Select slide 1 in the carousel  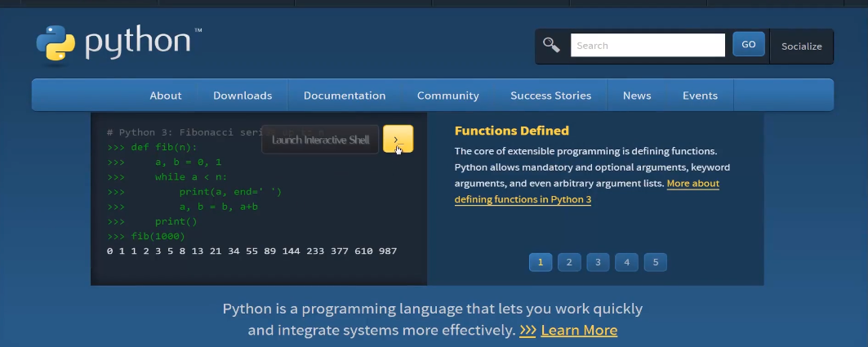[541, 262]
